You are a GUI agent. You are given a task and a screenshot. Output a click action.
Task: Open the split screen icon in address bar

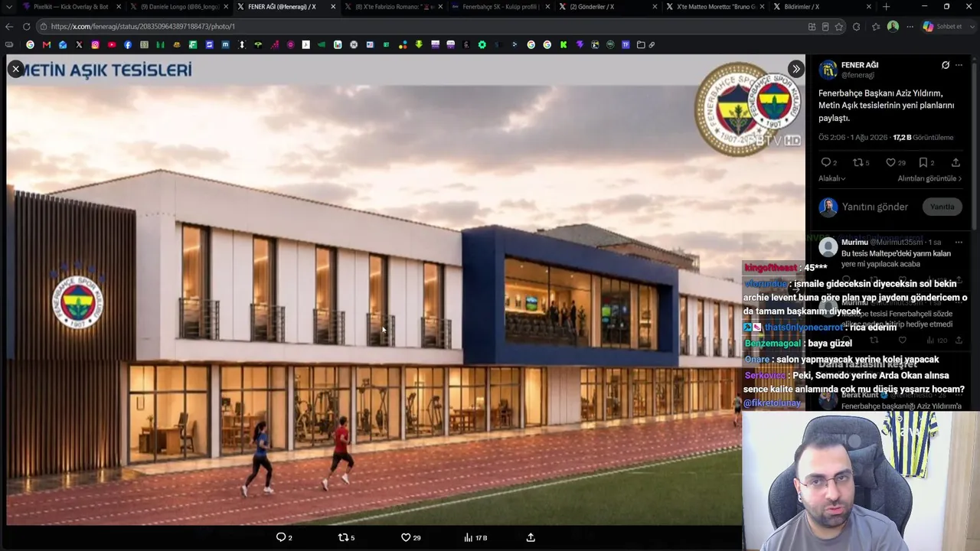[x=812, y=26]
